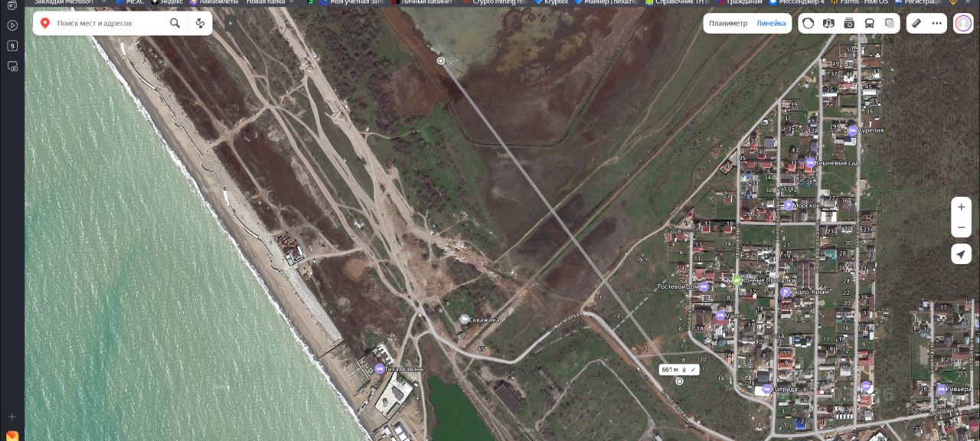The image size is (980, 441).
Task: Click the magnifier search icon
Action: coord(175,23)
